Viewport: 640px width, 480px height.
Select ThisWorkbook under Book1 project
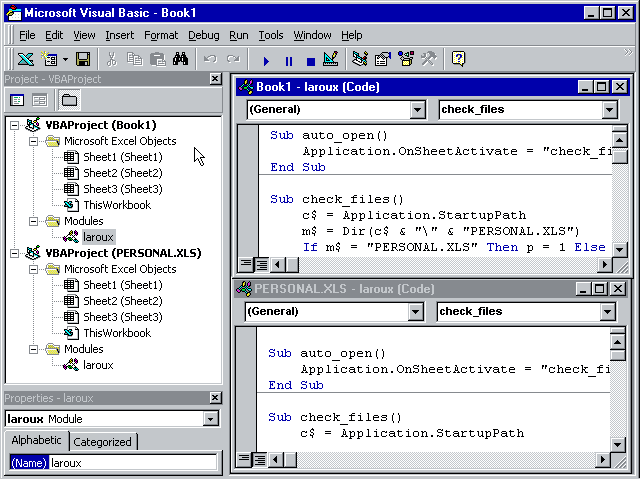coord(117,205)
